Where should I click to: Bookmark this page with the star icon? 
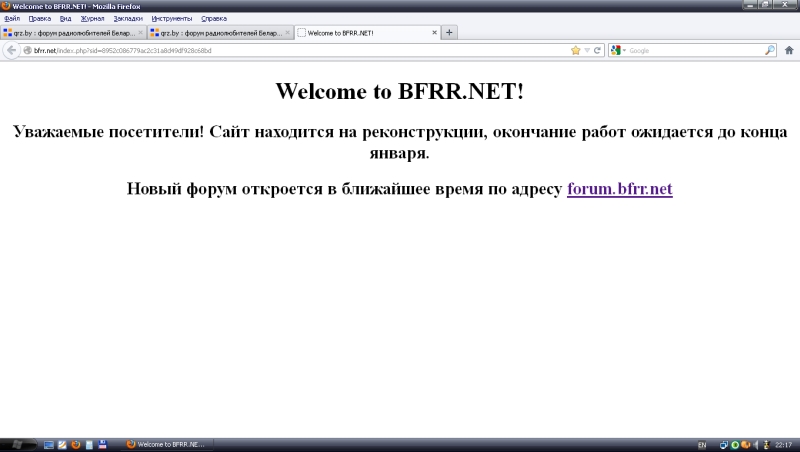[575, 50]
